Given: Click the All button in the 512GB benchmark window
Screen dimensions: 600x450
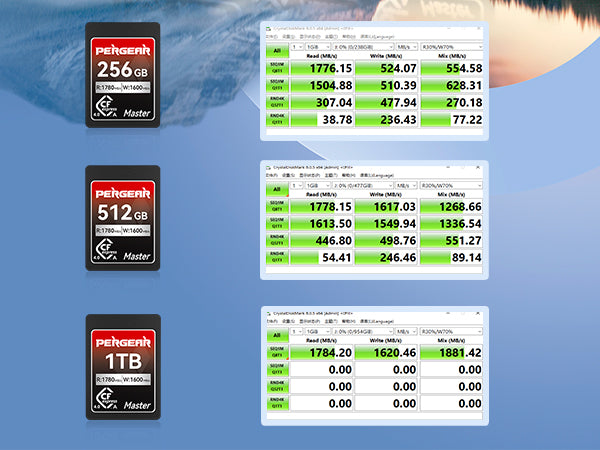Looking at the screenshot, I should 275,187.
